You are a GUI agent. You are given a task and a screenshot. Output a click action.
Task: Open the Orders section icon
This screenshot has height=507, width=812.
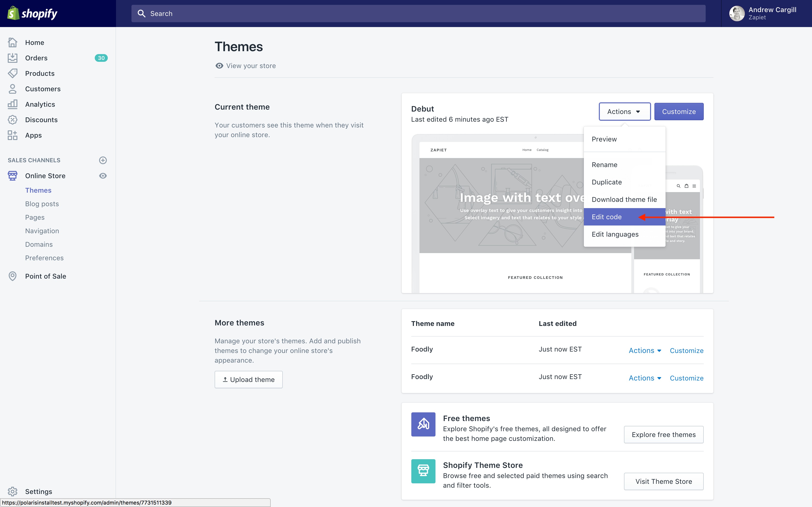[12, 58]
